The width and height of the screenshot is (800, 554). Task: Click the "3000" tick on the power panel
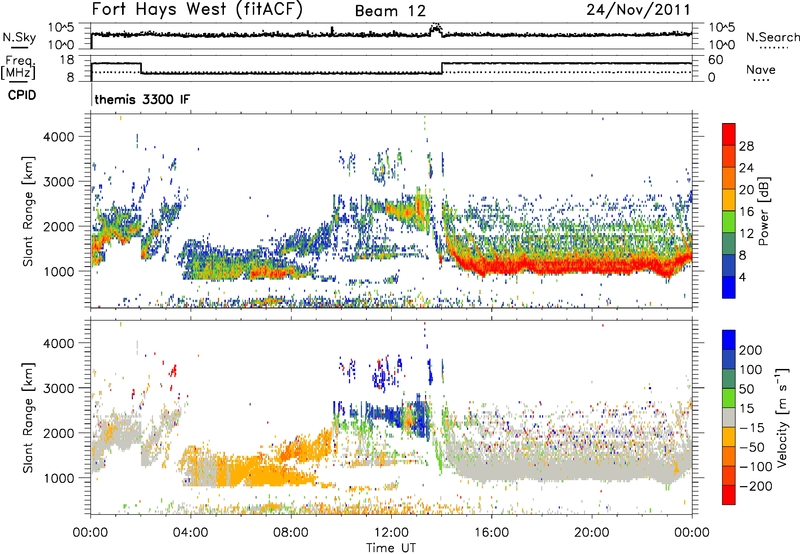58,182
